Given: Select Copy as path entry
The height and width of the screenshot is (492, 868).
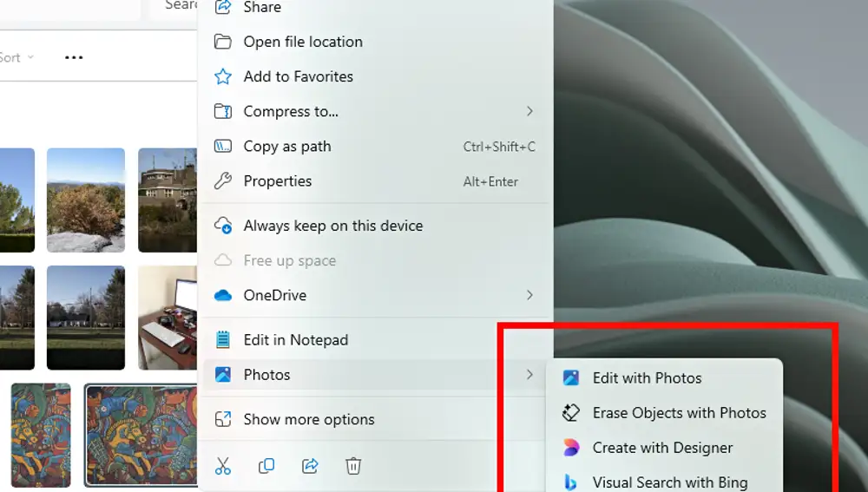Looking at the screenshot, I should click(375, 146).
